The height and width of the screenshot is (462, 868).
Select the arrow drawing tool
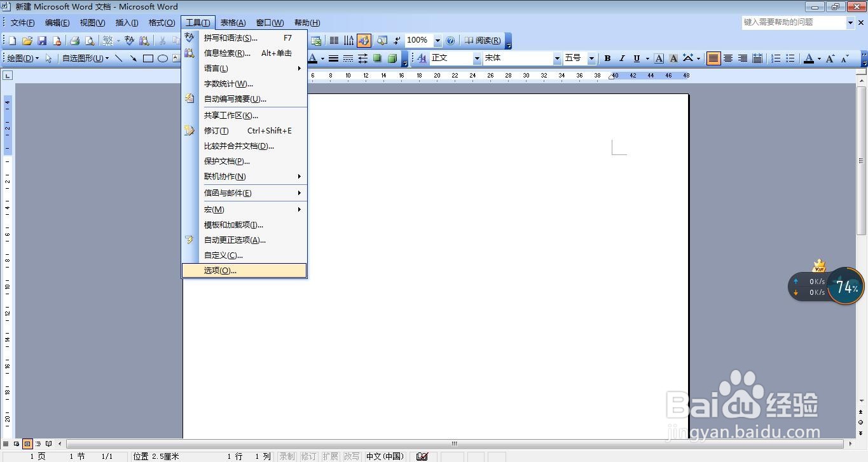point(134,58)
